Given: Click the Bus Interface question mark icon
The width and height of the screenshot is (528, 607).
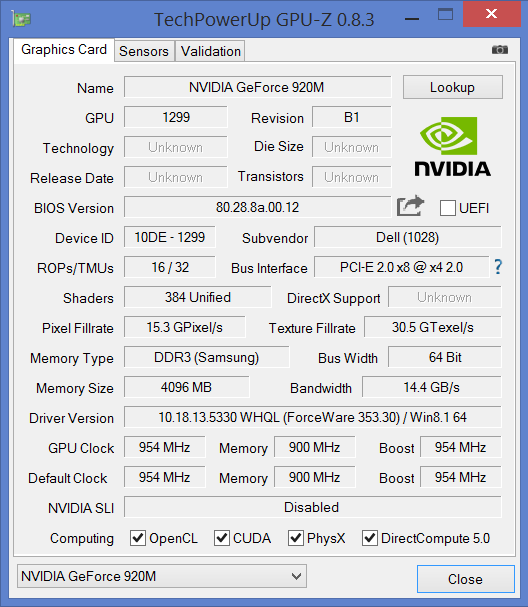Looking at the screenshot, I should [498, 267].
